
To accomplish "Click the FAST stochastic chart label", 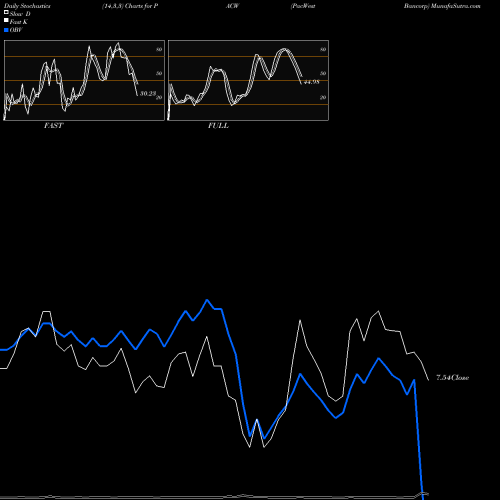I will (53, 126).
